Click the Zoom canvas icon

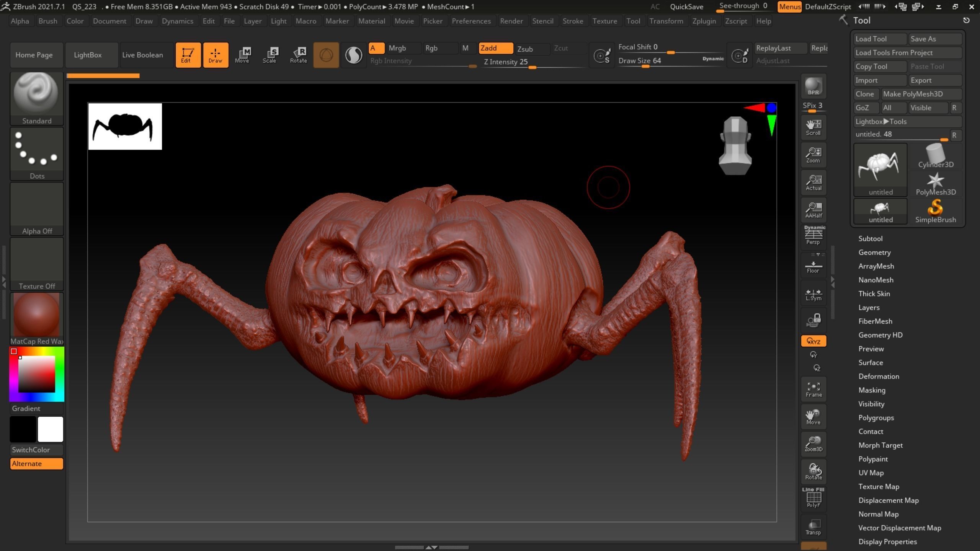[x=813, y=155]
